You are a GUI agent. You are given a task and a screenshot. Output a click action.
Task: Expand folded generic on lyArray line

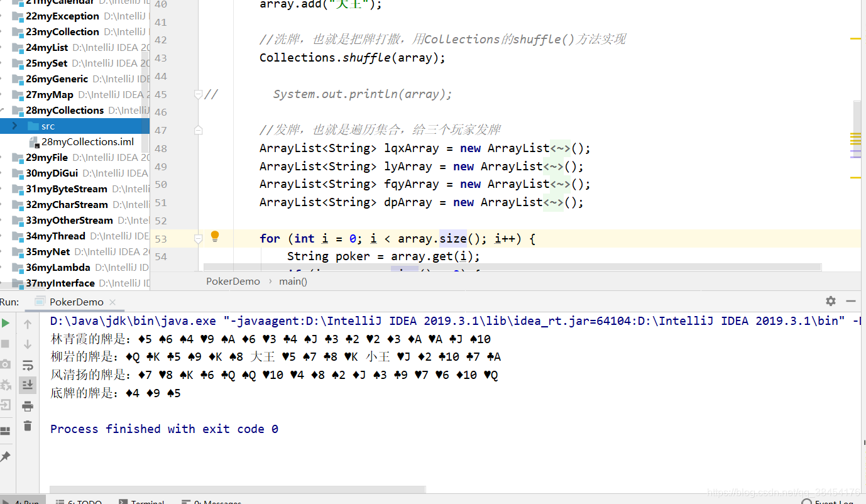(553, 167)
